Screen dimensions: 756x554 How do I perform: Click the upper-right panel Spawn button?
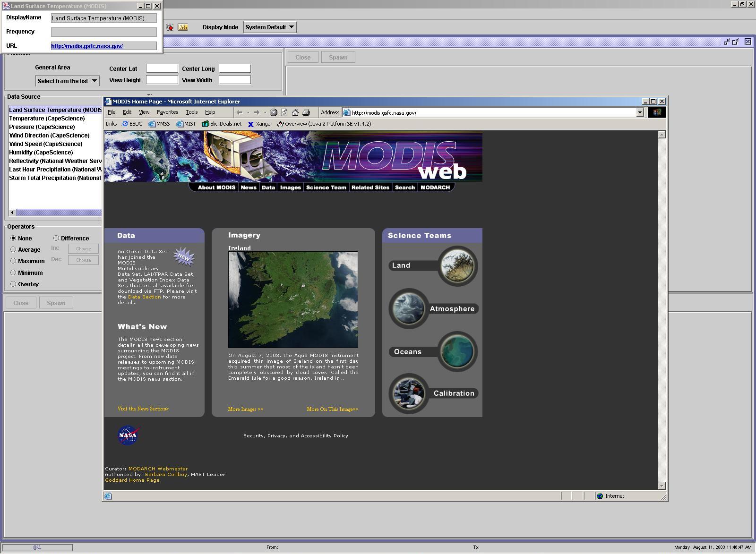(338, 57)
